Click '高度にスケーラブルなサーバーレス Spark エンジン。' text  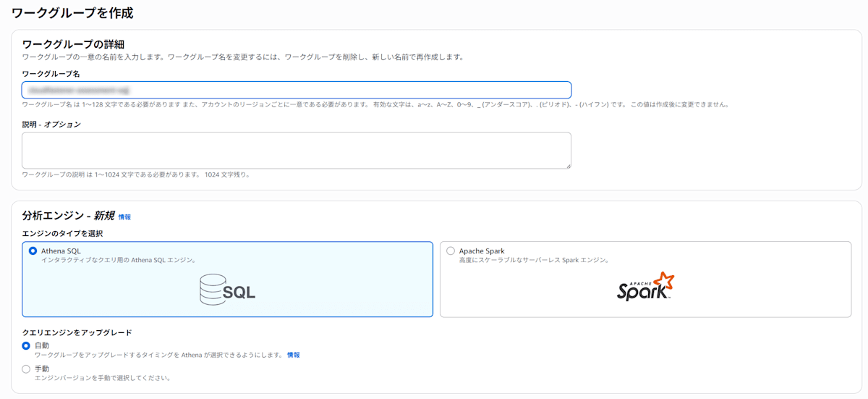534,260
